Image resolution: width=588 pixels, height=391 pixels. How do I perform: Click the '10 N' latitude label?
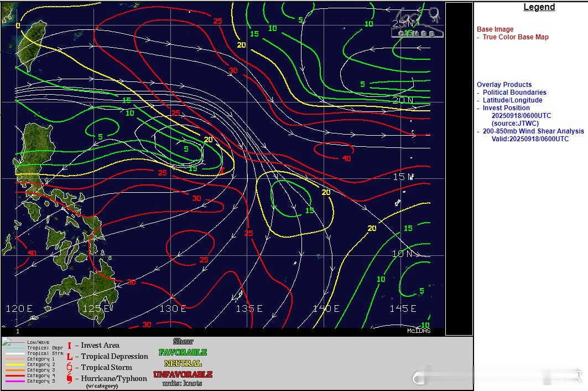coord(402,254)
